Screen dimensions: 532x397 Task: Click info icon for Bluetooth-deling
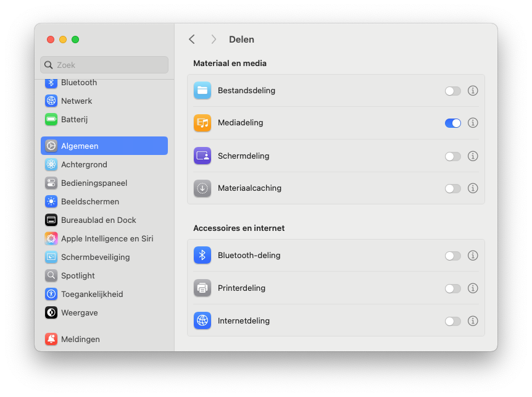tap(473, 256)
